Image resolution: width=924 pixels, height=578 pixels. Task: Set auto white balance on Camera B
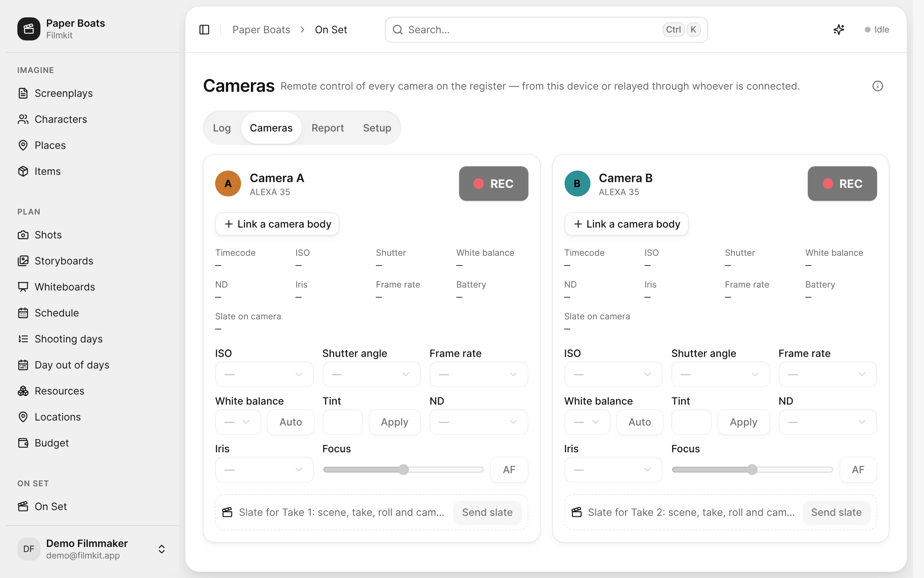pyautogui.click(x=640, y=422)
